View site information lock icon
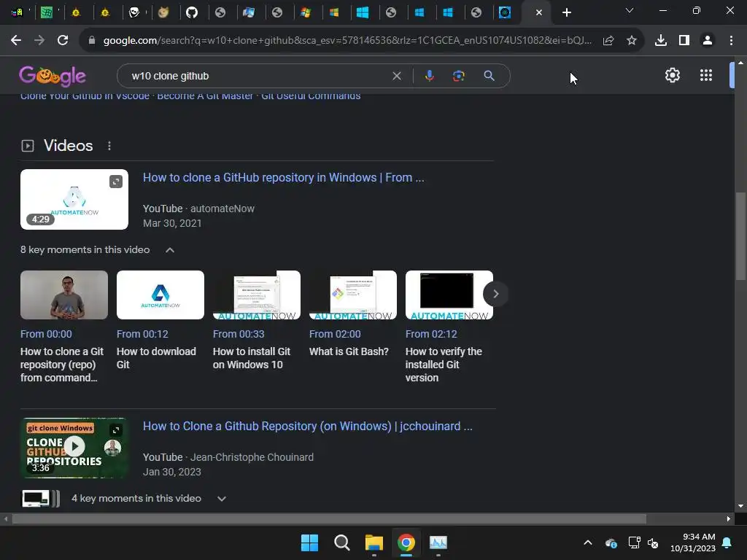 point(92,41)
